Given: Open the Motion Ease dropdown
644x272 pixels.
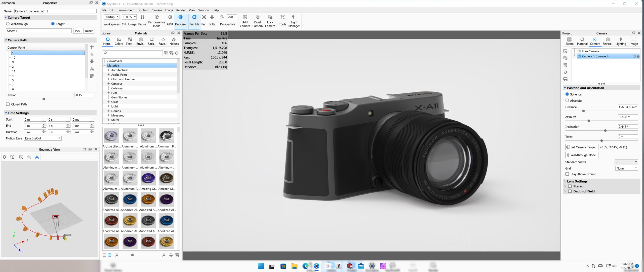Looking at the screenshot, I should (x=43, y=138).
